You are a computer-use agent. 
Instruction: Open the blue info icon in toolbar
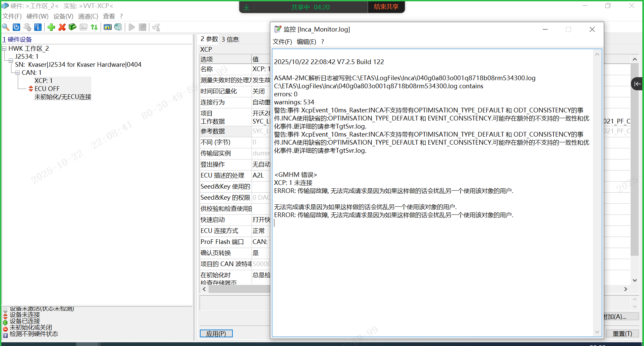(x=38, y=27)
